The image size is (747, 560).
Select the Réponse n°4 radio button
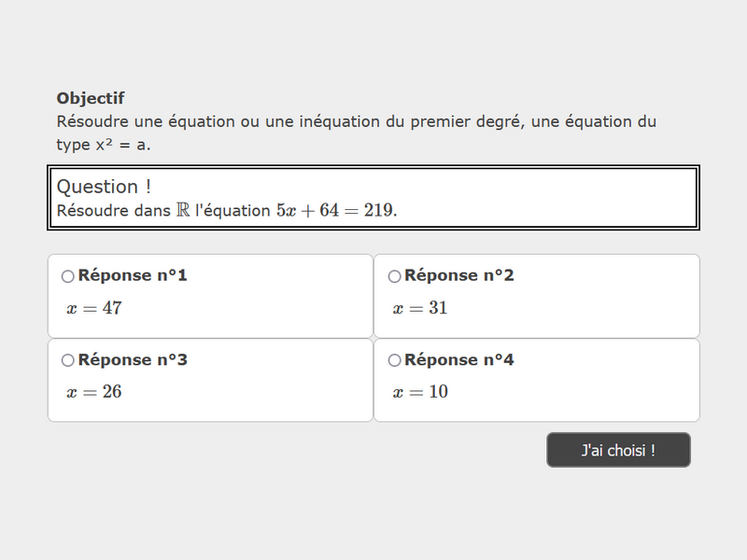[x=394, y=360]
